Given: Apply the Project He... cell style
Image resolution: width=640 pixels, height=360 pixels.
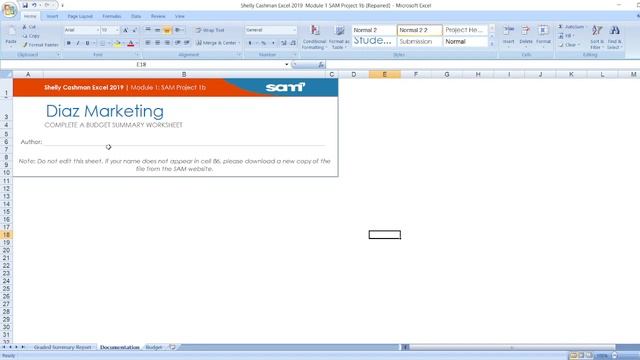Looking at the screenshot, I should pyautogui.click(x=465, y=30).
